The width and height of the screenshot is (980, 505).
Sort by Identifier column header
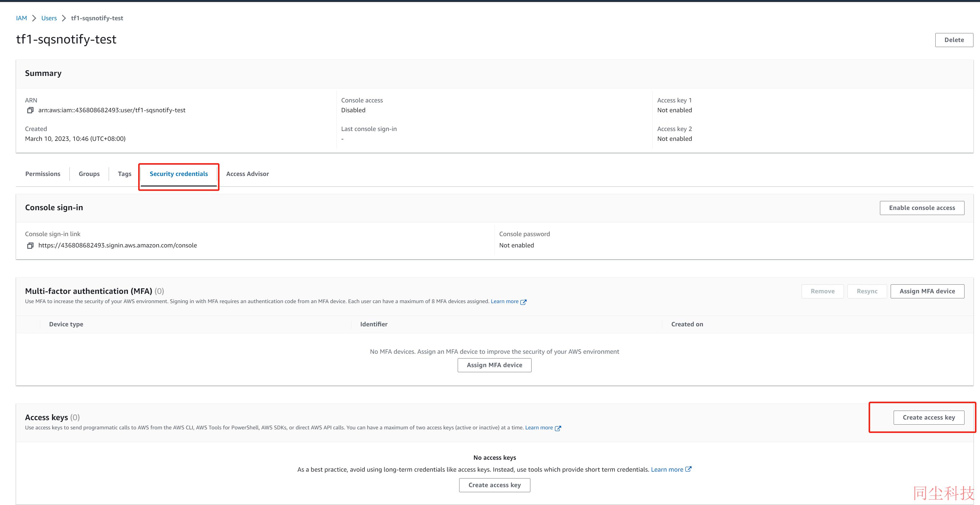[x=374, y=324]
